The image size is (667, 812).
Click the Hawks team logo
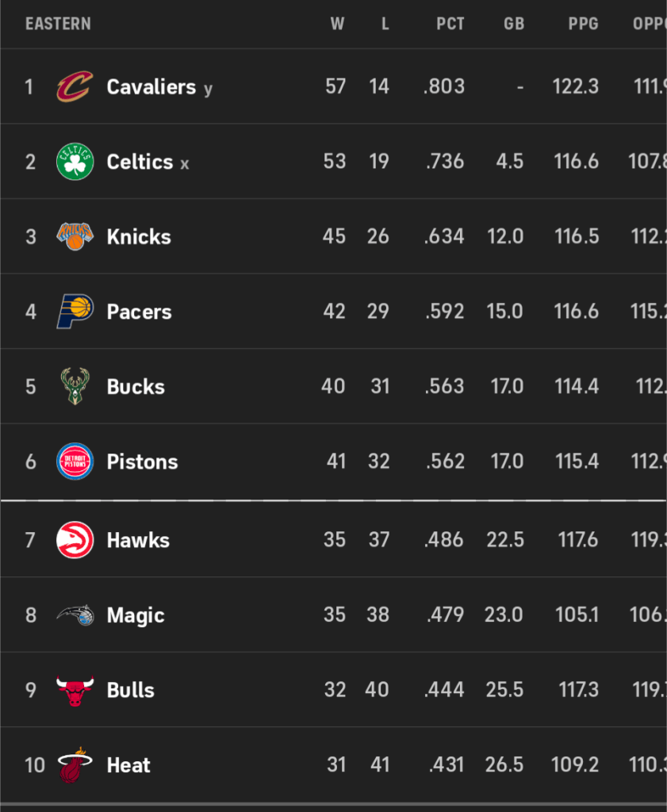pos(75,540)
